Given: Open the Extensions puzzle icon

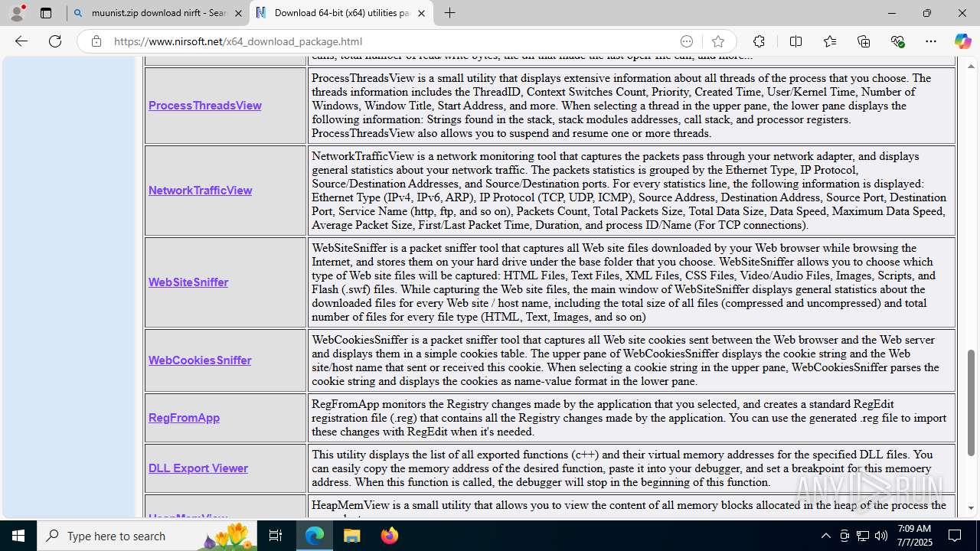Looking at the screenshot, I should 759,41.
